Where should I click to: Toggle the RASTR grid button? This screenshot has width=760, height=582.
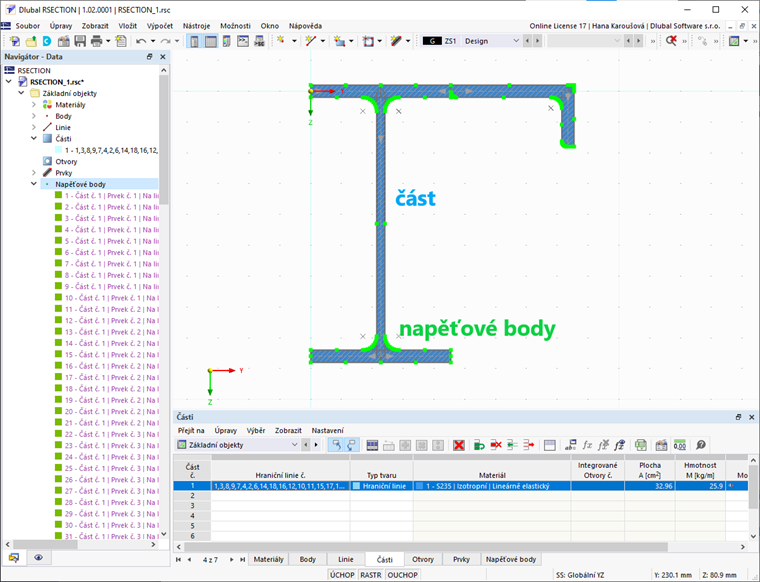pos(371,575)
